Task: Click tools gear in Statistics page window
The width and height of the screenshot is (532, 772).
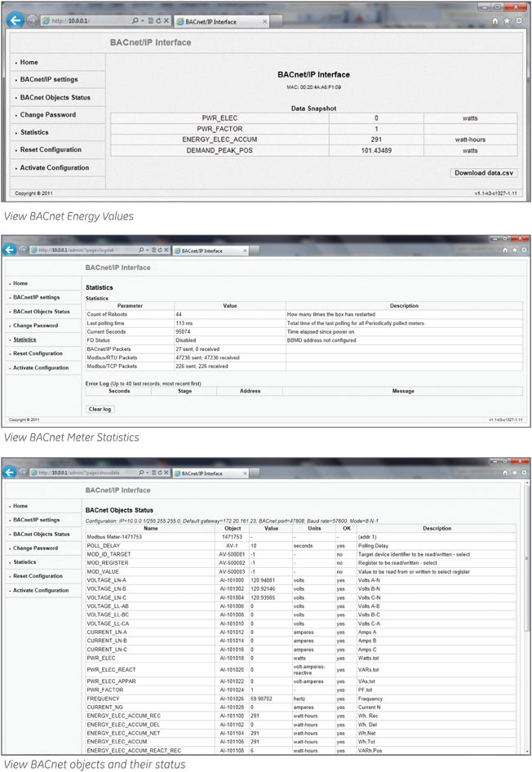Action: 524,250
